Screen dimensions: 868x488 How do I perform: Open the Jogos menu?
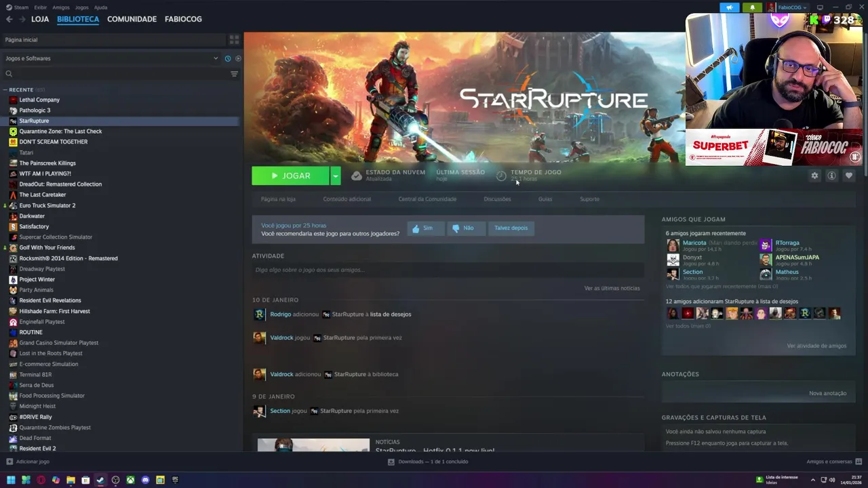pyautogui.click(x=81, y=7)
